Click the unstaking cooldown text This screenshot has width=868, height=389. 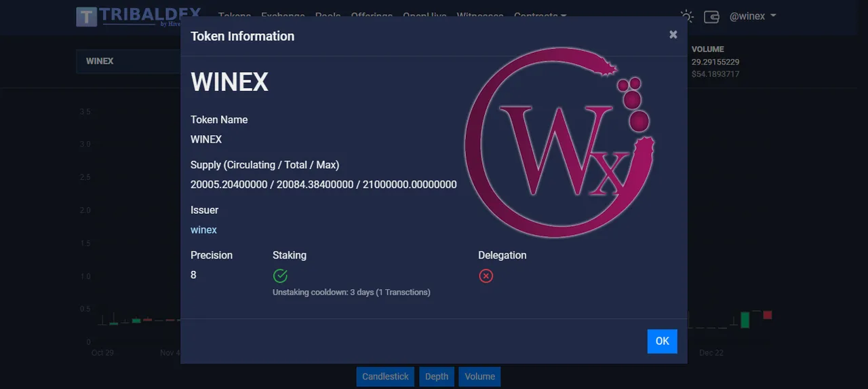pyautogui.click(x=351, y=293)
